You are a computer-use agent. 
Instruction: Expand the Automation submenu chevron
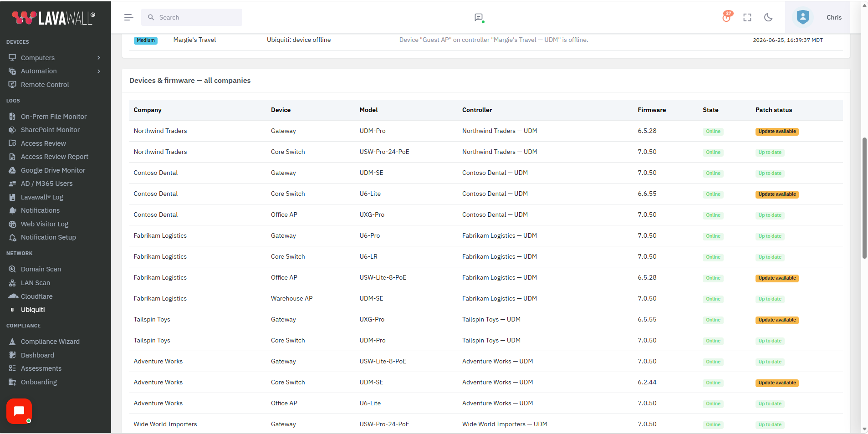[99, 71]
